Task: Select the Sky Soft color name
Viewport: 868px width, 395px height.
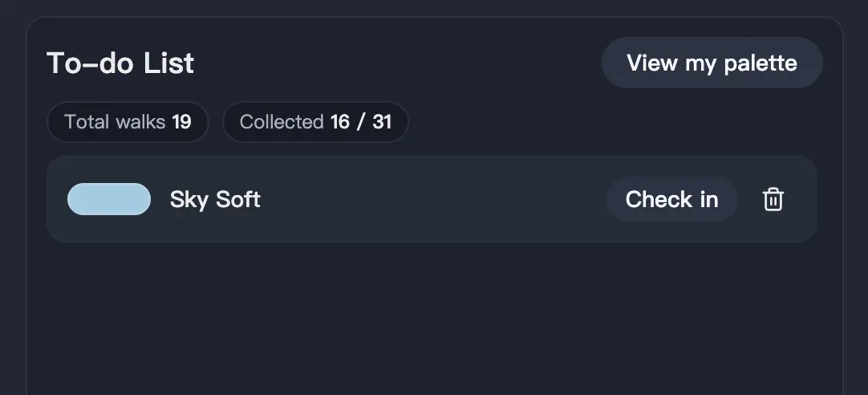Action: (215, 199)
